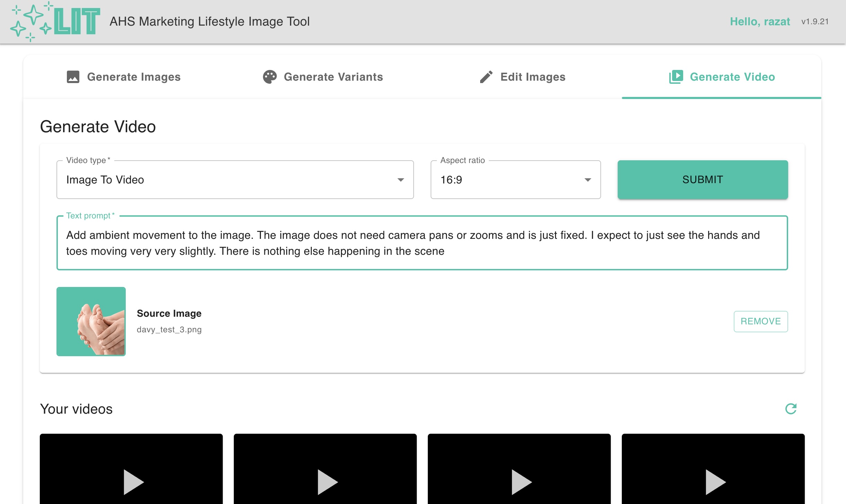The height and width of the screenshot is (504, 846).
Task: Click the Video type dropdown arrow
Action: [400, 180]
